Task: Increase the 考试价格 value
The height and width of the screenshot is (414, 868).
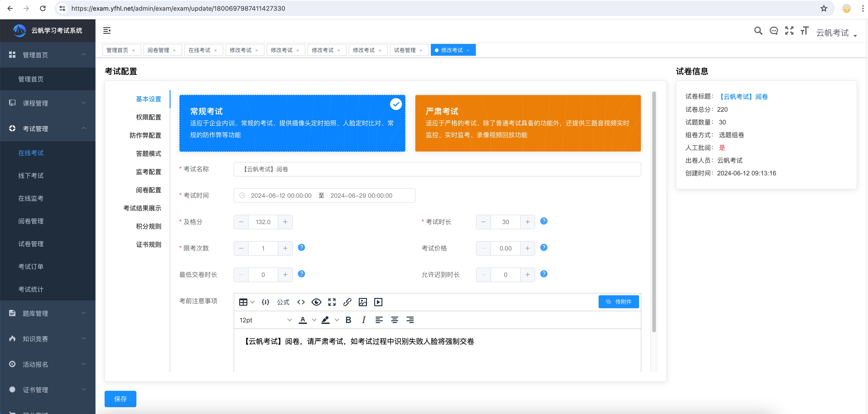Action: point(528,248)
